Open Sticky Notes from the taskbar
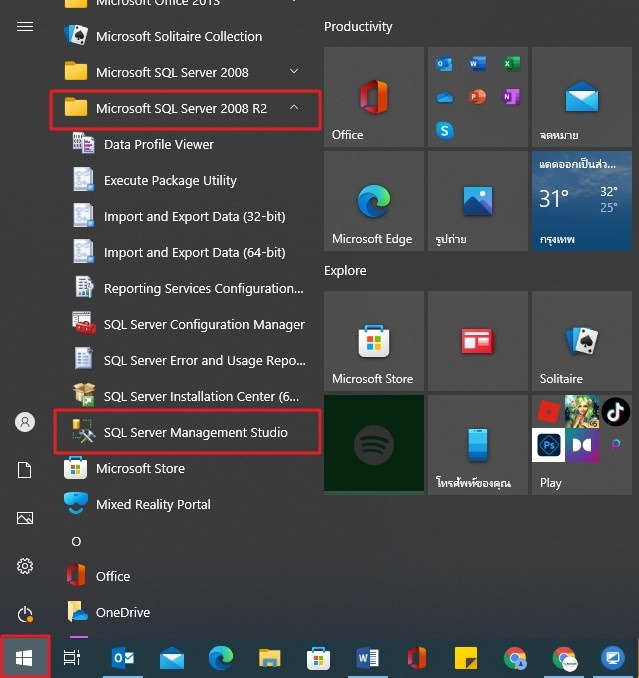Image resolution: width=639 pixels, height=678 pixels. click(x=466, y=658)
